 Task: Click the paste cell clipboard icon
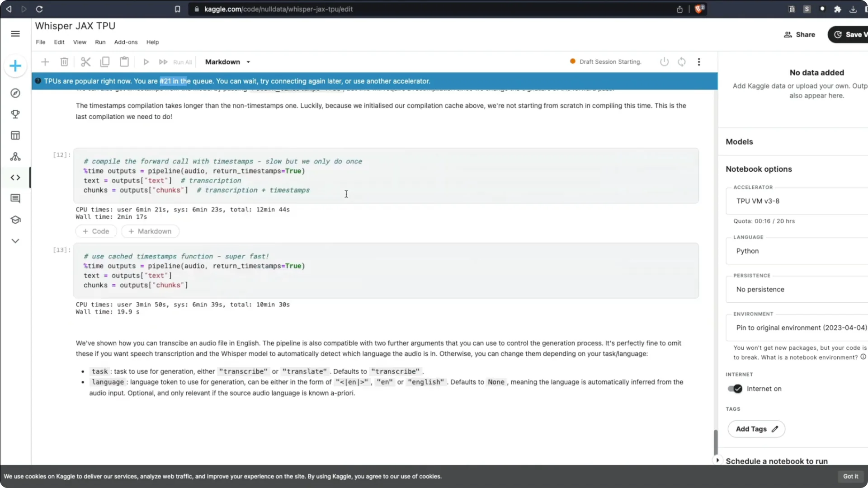tap(124, 62)
